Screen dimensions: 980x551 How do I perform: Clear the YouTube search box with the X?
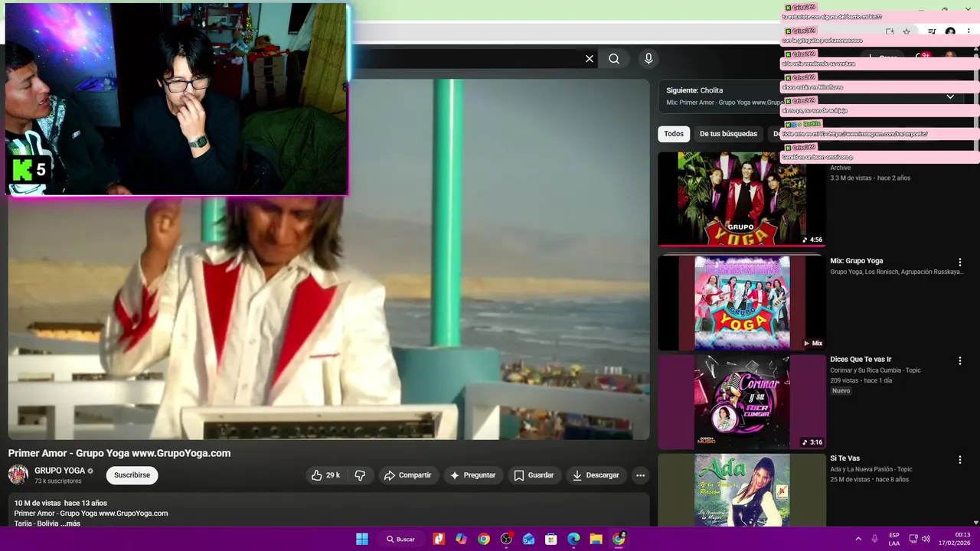[590, 59]
